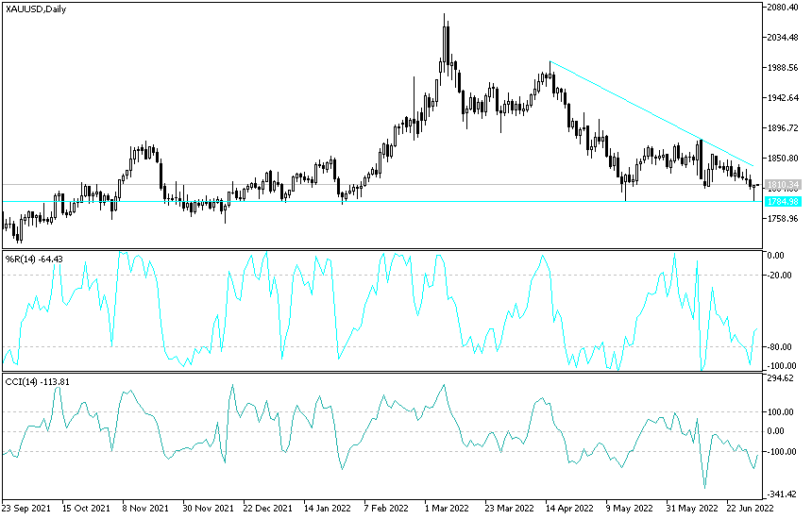The width and height of the screenshot is (812, 519).
Task: Click the 30 Nov 2021 date label
Action: pos(208,508)
